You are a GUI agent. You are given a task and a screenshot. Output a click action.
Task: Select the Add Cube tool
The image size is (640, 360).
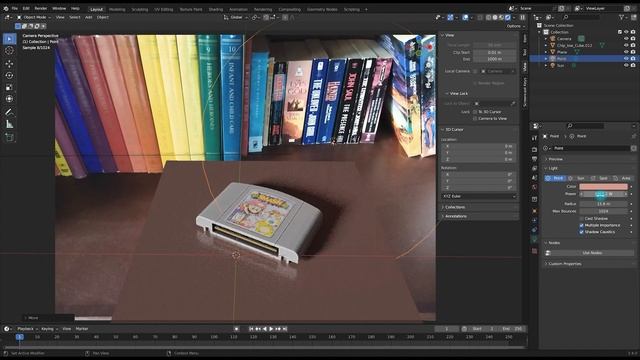(x=9, y=138)
